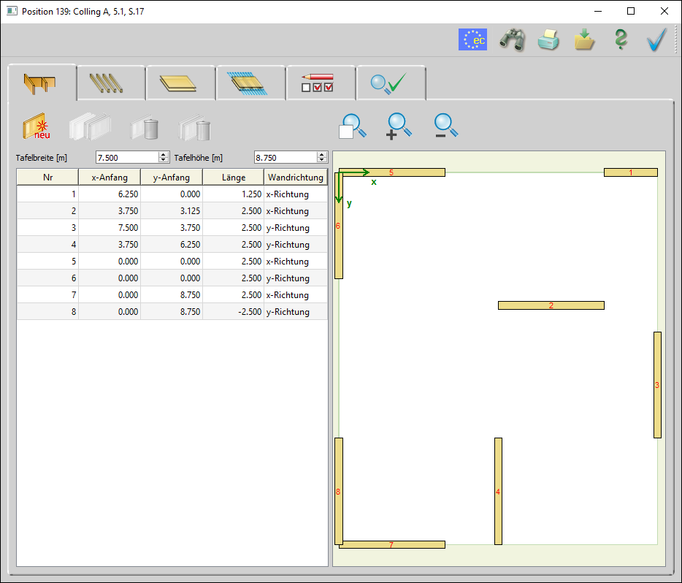The height and width of the screenshot is (583, 682).
Task: Open the pencil and checkboxes options tab
Action: click(x=320, y=83)
